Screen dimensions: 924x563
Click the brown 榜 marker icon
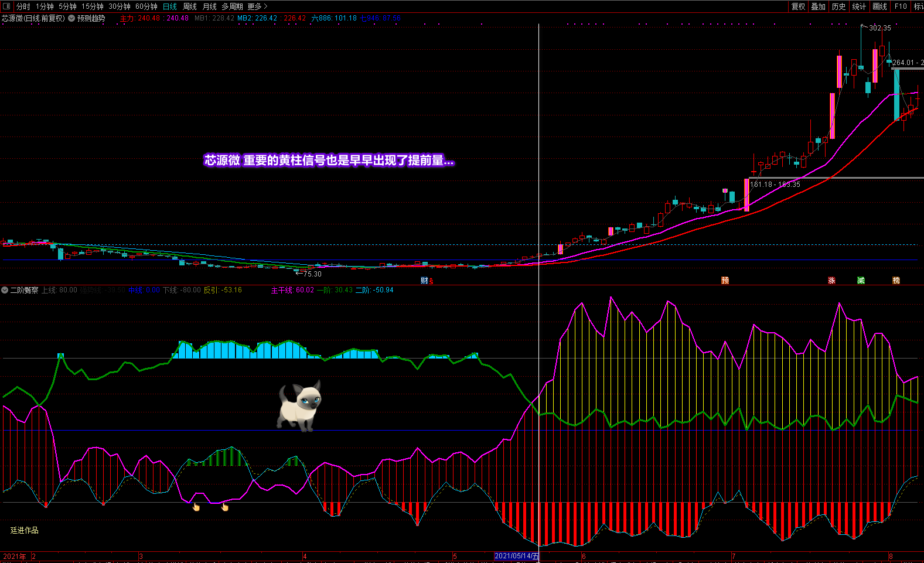896,281
